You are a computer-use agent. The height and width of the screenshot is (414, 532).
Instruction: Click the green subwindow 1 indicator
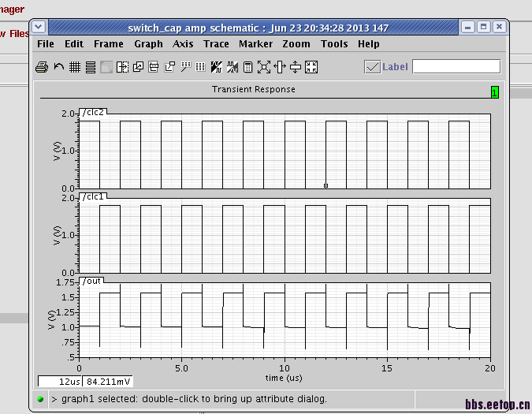[x=494, y=92]
